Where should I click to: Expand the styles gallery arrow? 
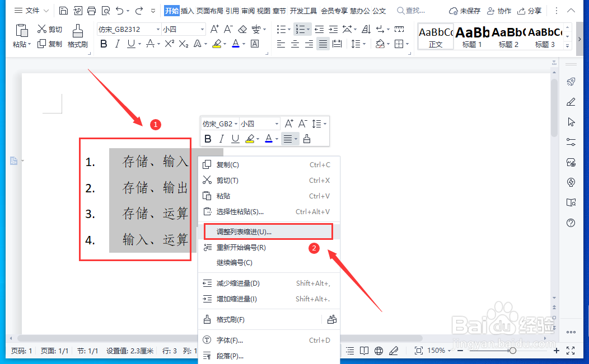567,46
